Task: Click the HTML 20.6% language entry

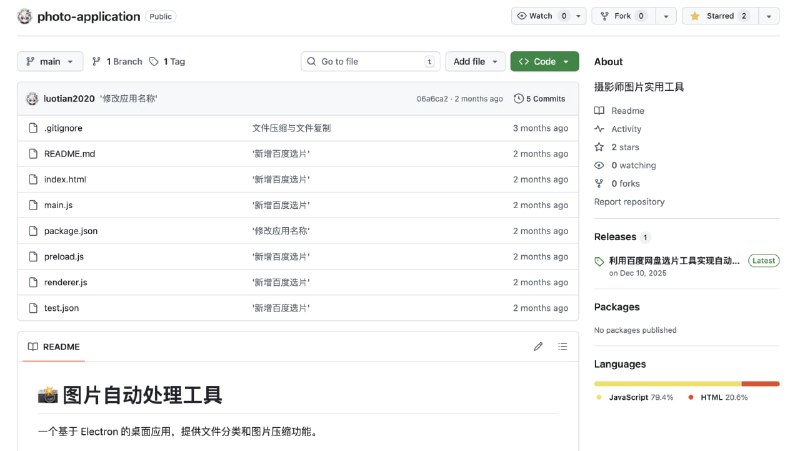Action: click(x=718, y=397)
